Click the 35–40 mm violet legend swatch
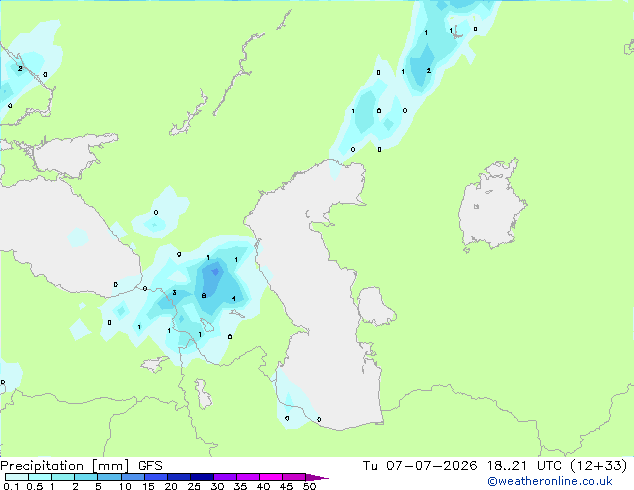The image size is (634, 490). coord(248,477)
